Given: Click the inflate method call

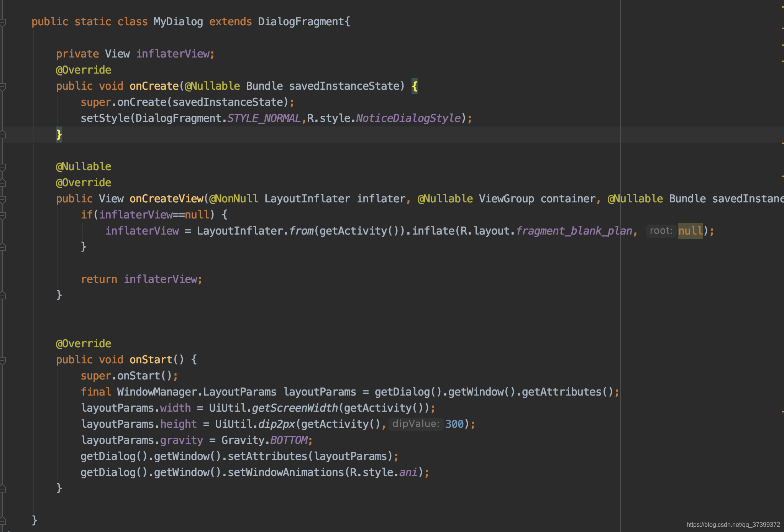Looking at the screenshot, I should [433, 231].
